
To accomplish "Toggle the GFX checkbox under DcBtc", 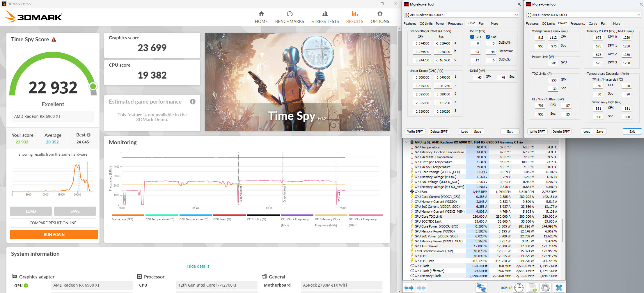I will pos(472,37).
